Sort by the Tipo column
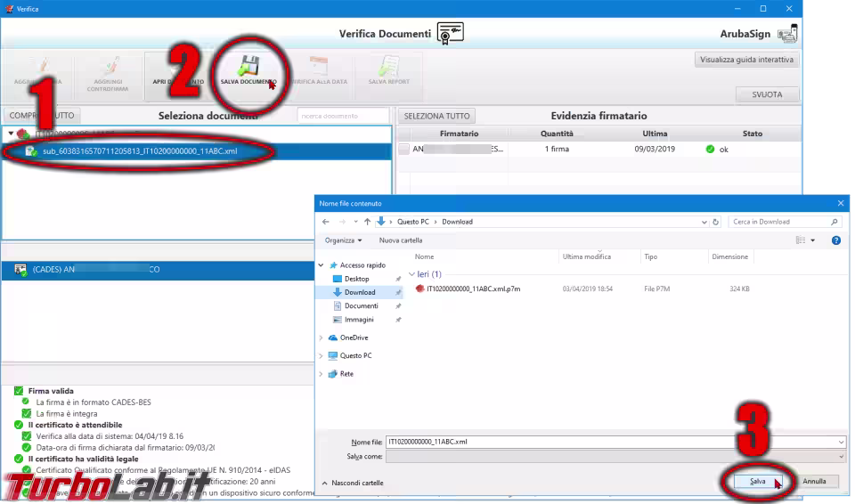Image resolution: width=855 pixels, height=504 pixels. pos(650,257)
